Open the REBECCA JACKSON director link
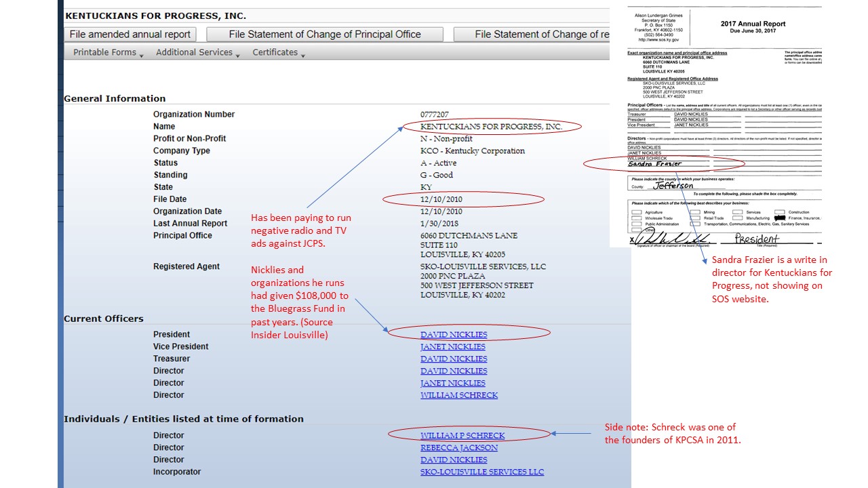Image resolution: width=868 pixels, height=488 pixels. 459,448
